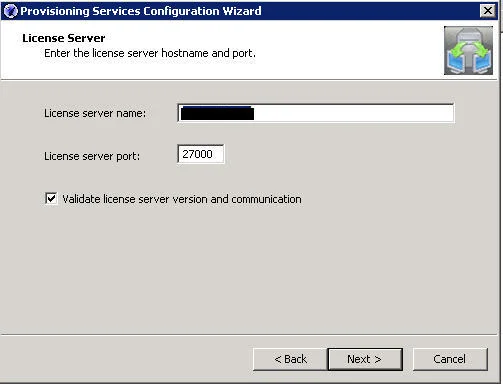Click 'Enter the license server hostname and port.' text
Screen dimensions: 503x384
click(x=150, y=53)
